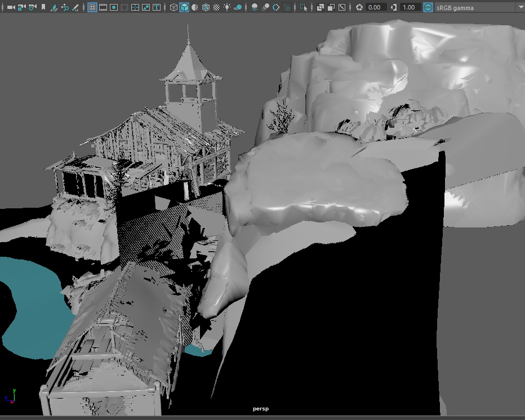Toggle the Field Chart display

(x=135, y=7)
